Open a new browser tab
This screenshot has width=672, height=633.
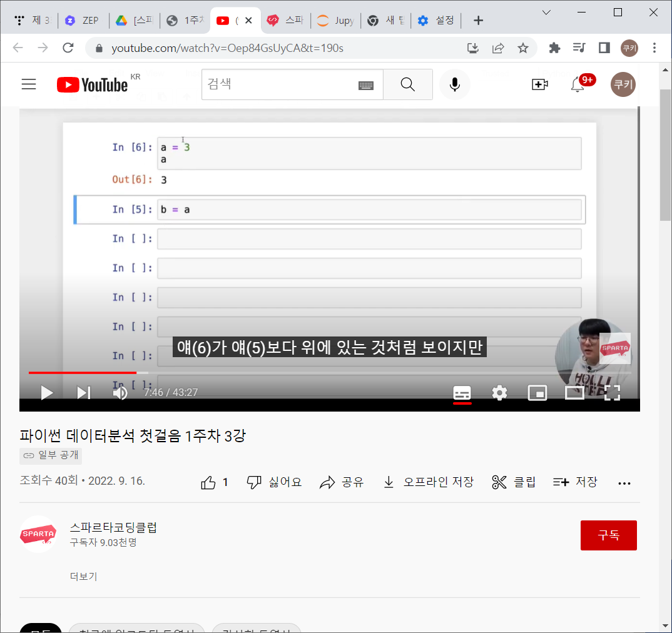point(478,20)
